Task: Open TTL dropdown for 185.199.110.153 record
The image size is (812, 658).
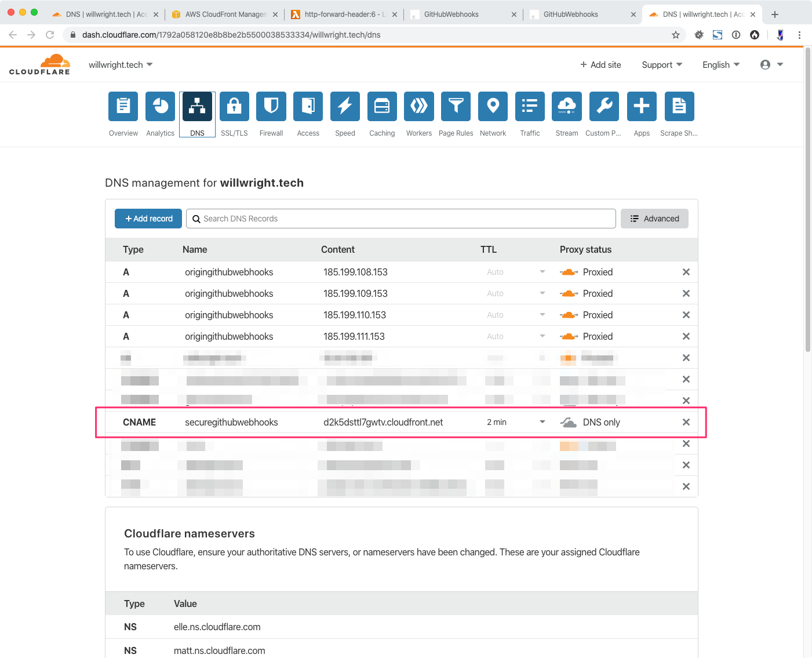Action: tap(542, 315)
